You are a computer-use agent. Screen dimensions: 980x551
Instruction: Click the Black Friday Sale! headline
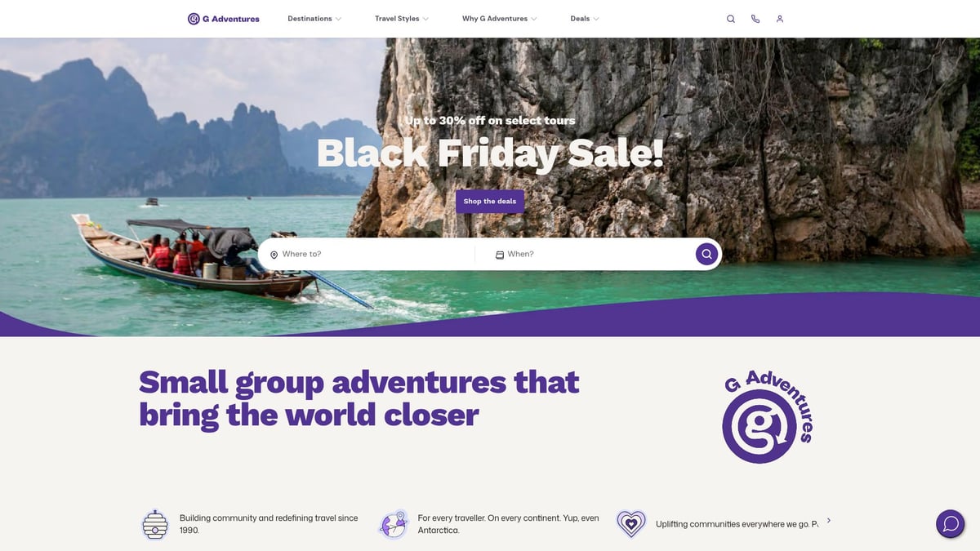pos(490,153)
